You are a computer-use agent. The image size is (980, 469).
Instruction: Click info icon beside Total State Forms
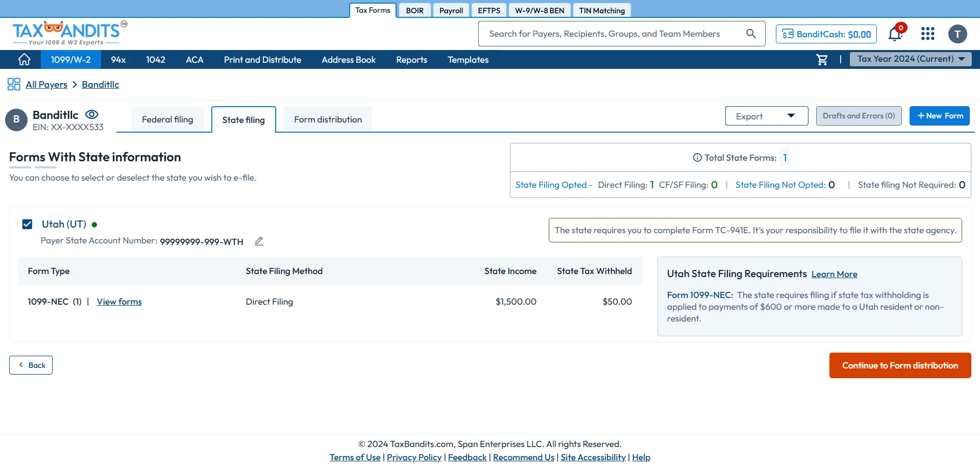point(697,158)
